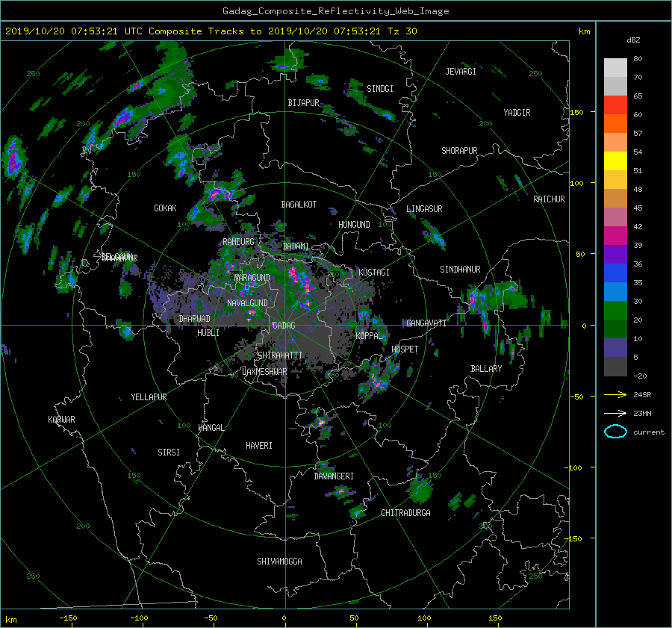Click the SINDHANUR city label
Viewport: 672px width, 628px height.
point(460,270)
